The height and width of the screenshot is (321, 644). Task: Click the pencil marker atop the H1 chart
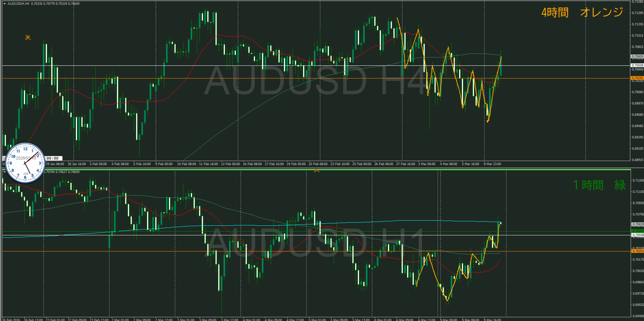point(317,170)
